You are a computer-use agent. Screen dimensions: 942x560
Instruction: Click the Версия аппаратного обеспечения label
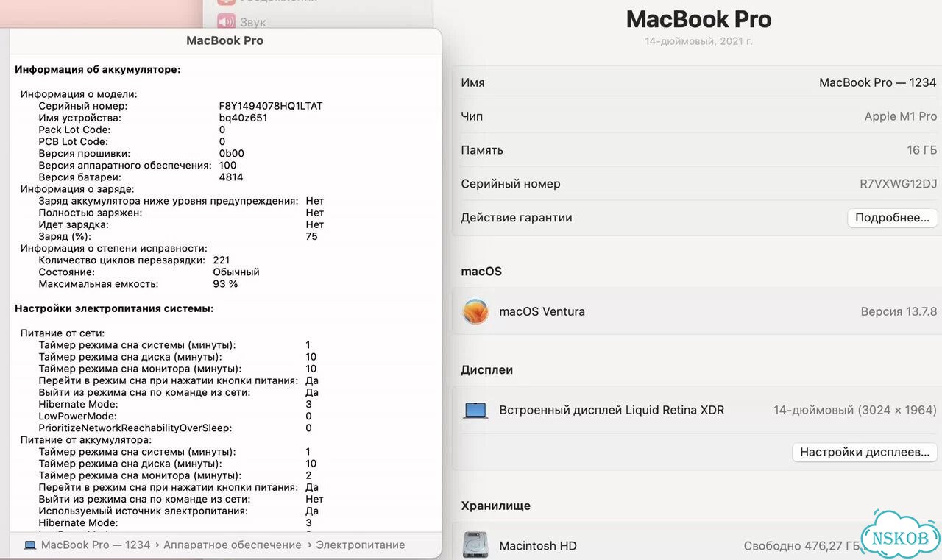125,166
